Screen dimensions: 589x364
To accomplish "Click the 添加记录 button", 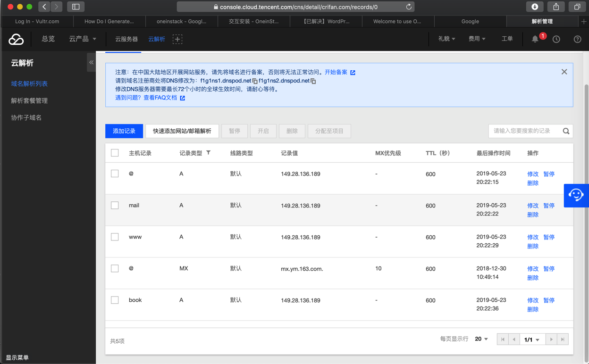I will click(124, 131).
